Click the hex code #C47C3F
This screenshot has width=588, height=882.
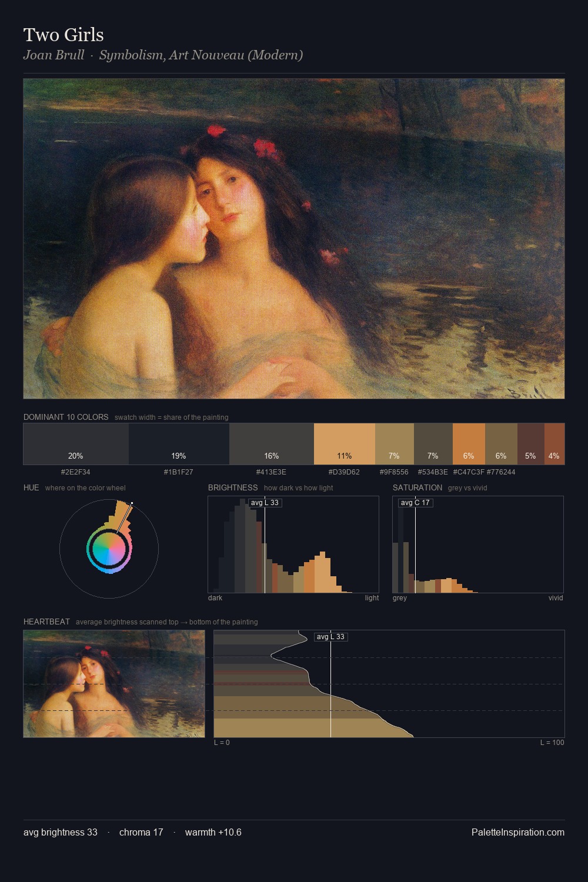point(469,472)
